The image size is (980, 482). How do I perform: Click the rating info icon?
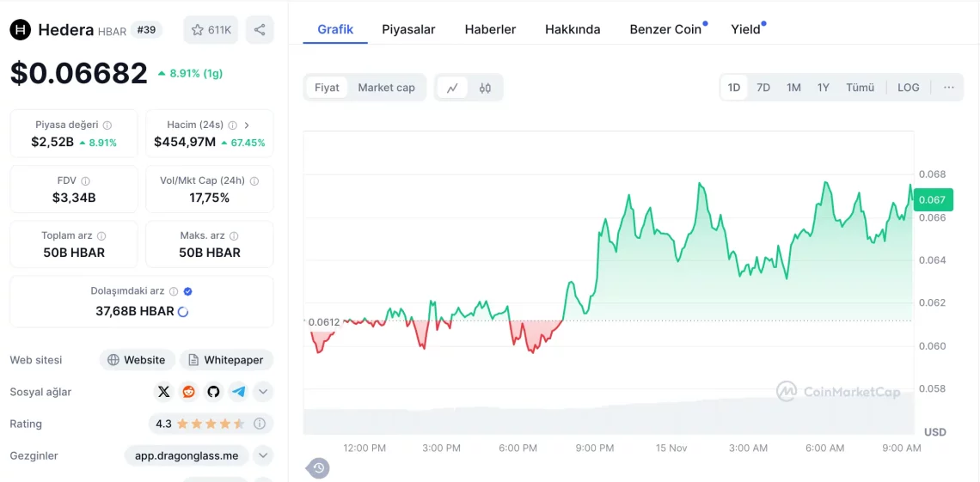pyautogui.click(x=260, y=424)
